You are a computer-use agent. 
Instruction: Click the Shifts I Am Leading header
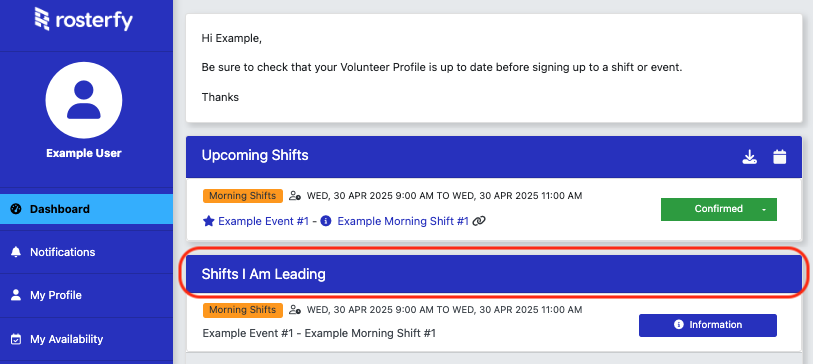(x=494, y=274)
